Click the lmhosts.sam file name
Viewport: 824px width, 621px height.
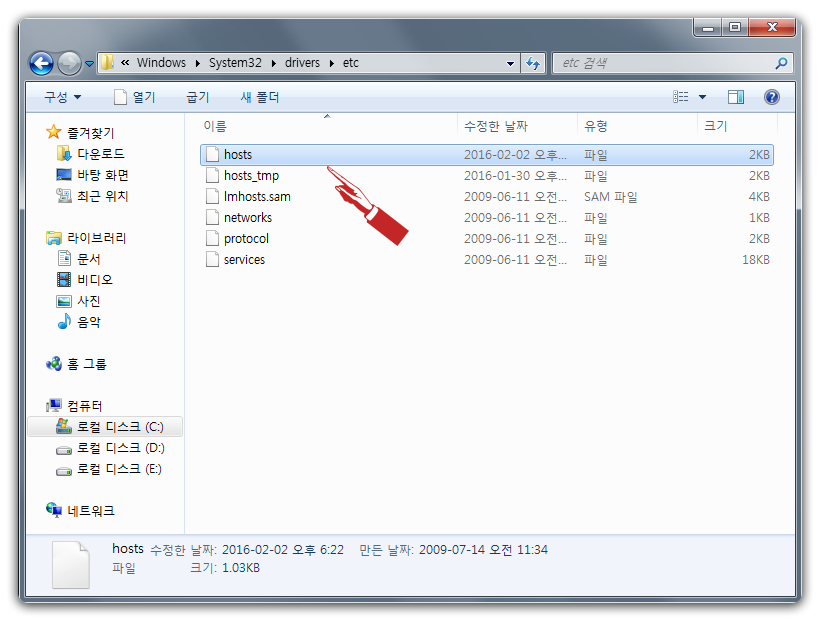tap(257, 196)
